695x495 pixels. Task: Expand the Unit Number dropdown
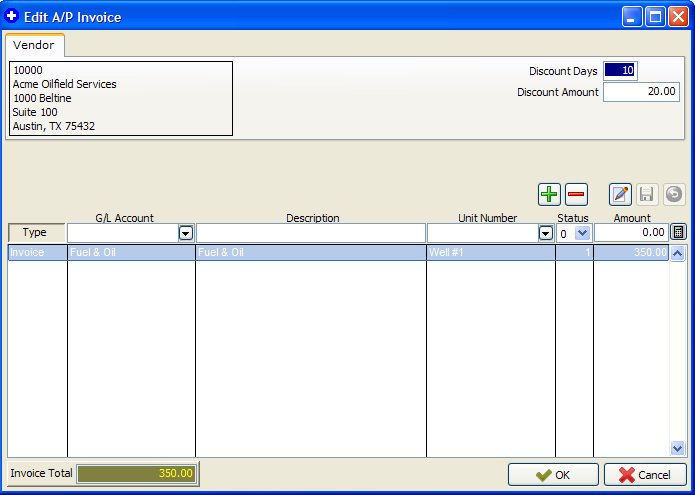click(546, 233)
